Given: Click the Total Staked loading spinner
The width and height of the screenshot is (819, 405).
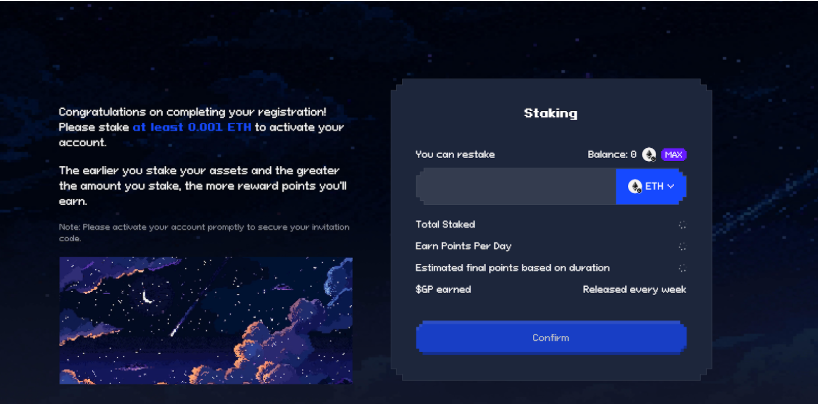Looking at the screenshot, I should click(682, 225).
